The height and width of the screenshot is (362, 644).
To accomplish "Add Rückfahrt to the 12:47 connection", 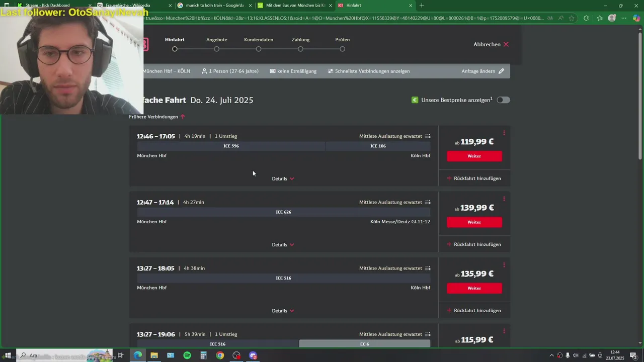I will 474,244.
